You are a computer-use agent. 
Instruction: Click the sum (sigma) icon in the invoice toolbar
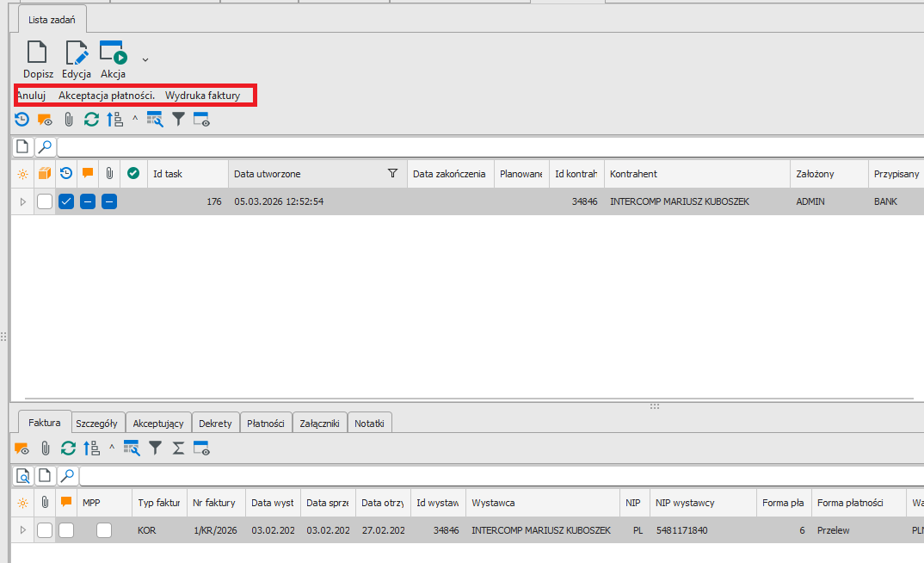click(178, 448)
